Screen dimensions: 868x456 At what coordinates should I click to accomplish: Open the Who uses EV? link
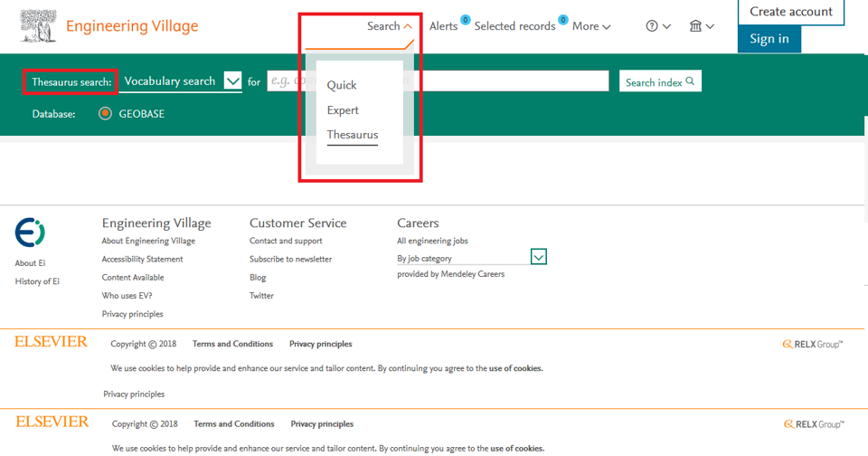point(127,296)
